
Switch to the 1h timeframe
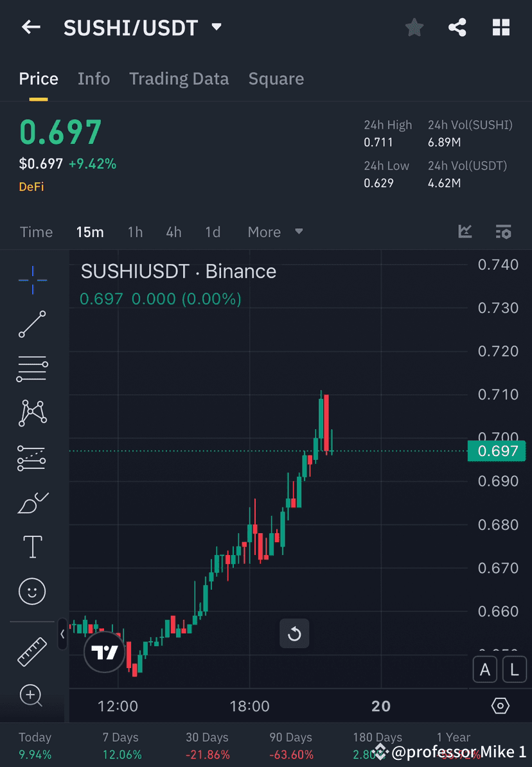135,232
